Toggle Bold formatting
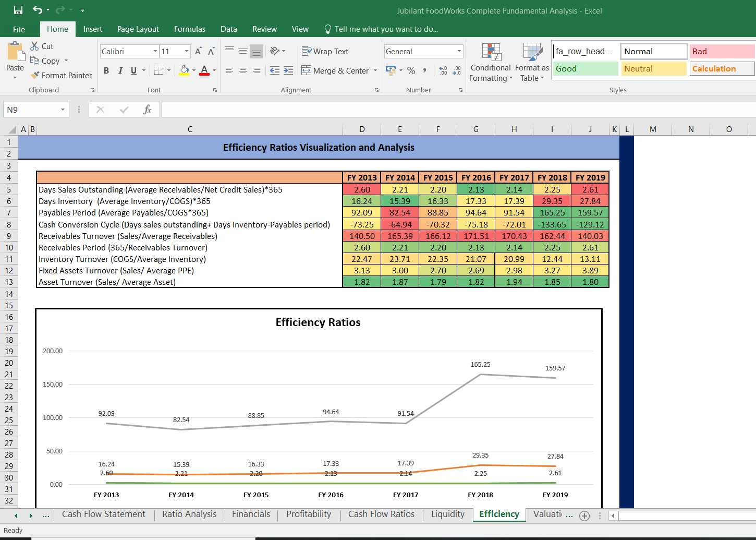Image resolution: width=756 pixels, height=540 pixels. tap(106, 70)
